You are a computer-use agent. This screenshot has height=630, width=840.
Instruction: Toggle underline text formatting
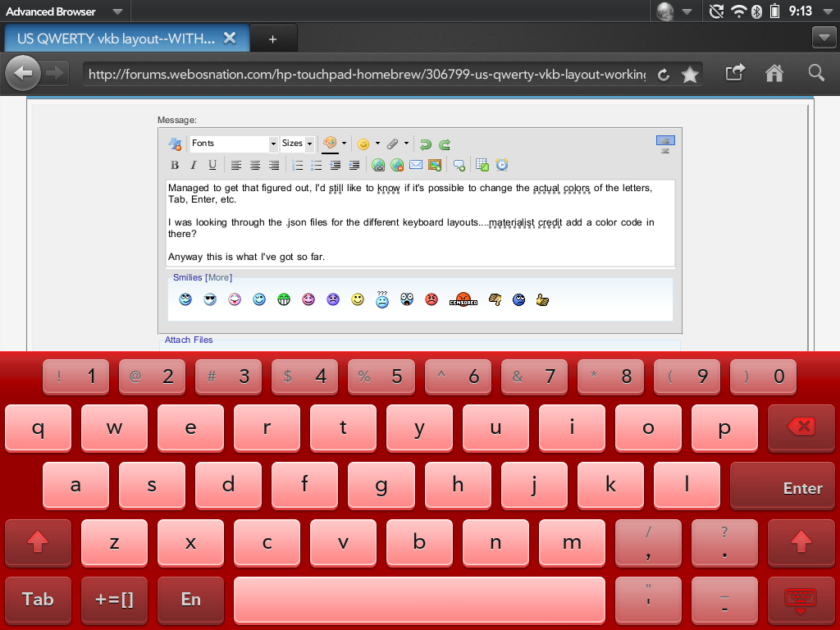tap(212, 165)
